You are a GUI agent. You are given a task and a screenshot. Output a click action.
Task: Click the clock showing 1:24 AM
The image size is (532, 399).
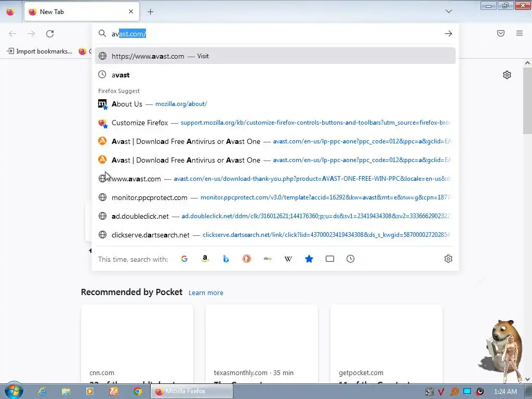pos(506,392)
